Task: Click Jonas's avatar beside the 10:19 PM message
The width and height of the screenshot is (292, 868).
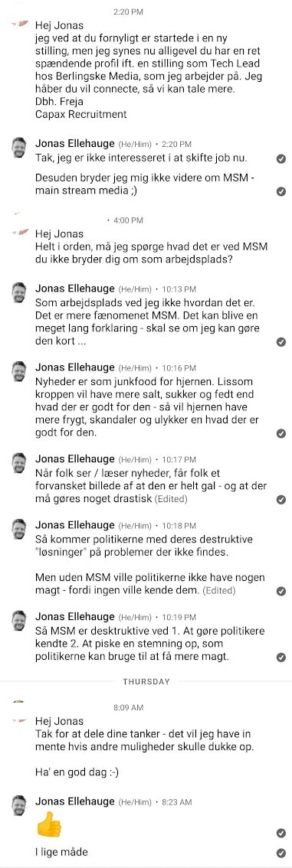Action: (19, 621)
